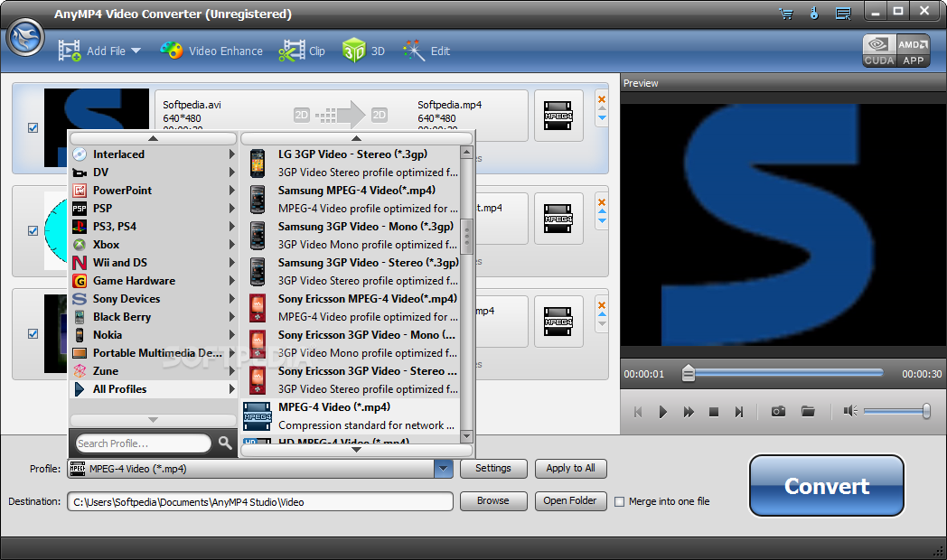This screenshot has width=947, height=560.
Task: Open the menu icon in title bar
Action: click(x=843, y=14)
